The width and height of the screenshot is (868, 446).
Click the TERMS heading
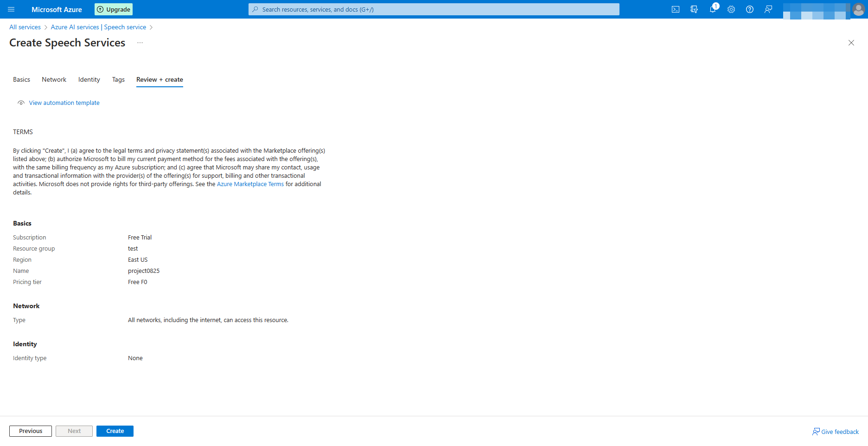point(23,132)
